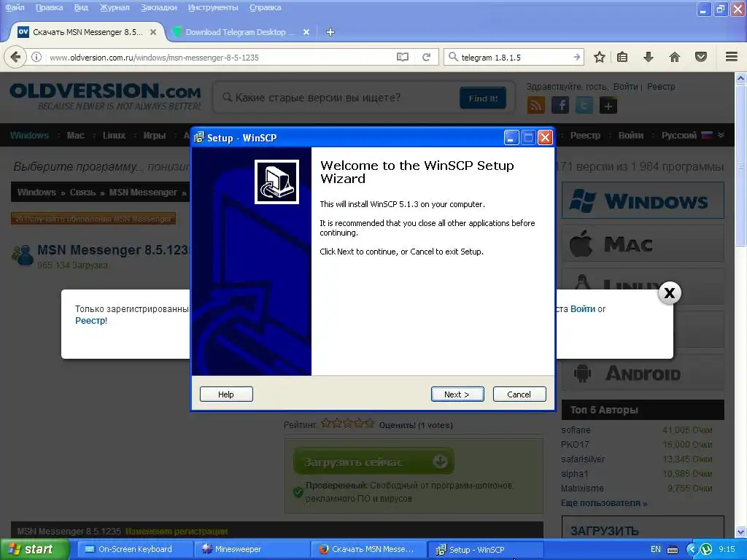Open Windows in the site navigation bar
This screenshot has width=747, height=560.
[x=29, y=135]
